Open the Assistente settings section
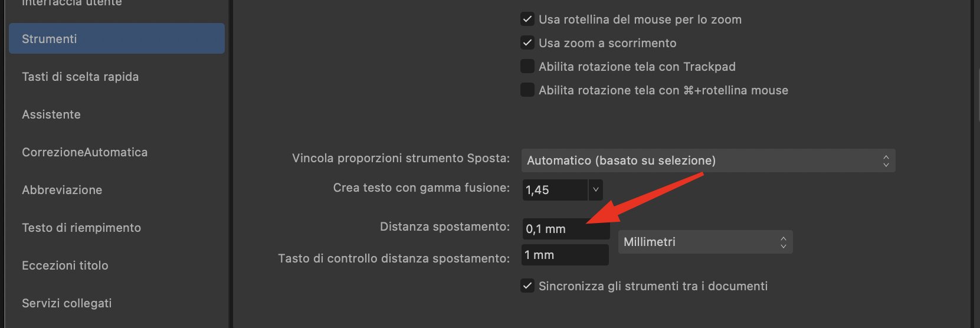The width and height of the screenshot is (980, 328). coord(117,114)
